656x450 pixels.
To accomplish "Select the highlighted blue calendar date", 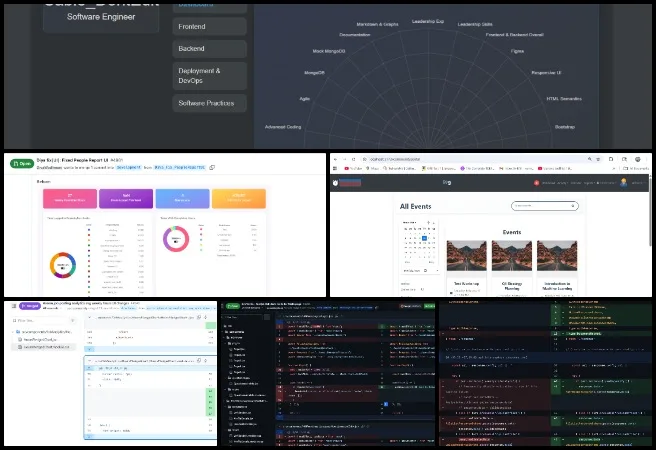I will click(424, 238).
